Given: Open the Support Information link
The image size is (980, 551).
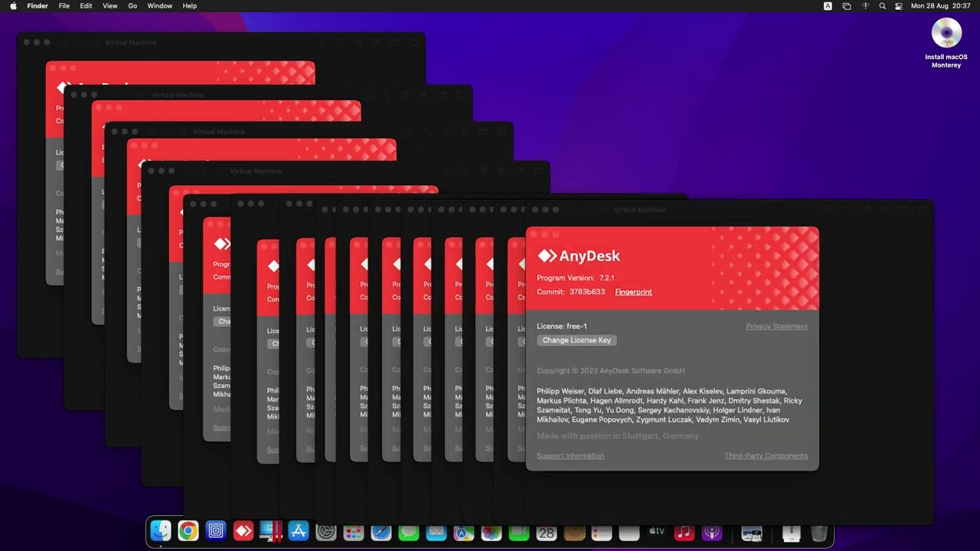Looking at the screenshot, I should 570,456.
